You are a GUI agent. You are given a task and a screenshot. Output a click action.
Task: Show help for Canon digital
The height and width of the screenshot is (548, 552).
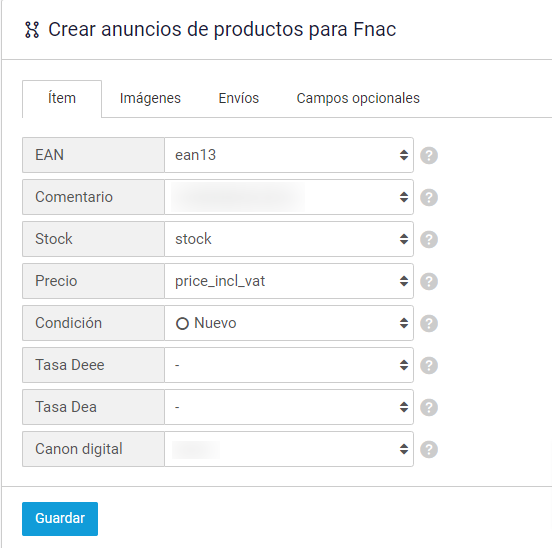(x=429, y=449)
